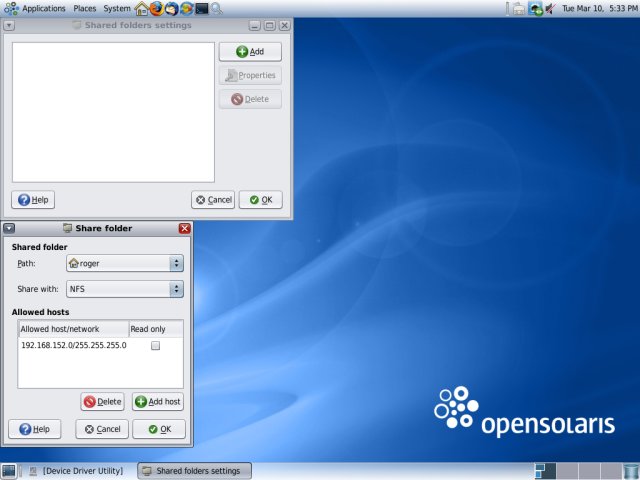The width and height of the screenshot is (640, 480).
Task: Launch the terminal from the top panel
Action: 202,9
